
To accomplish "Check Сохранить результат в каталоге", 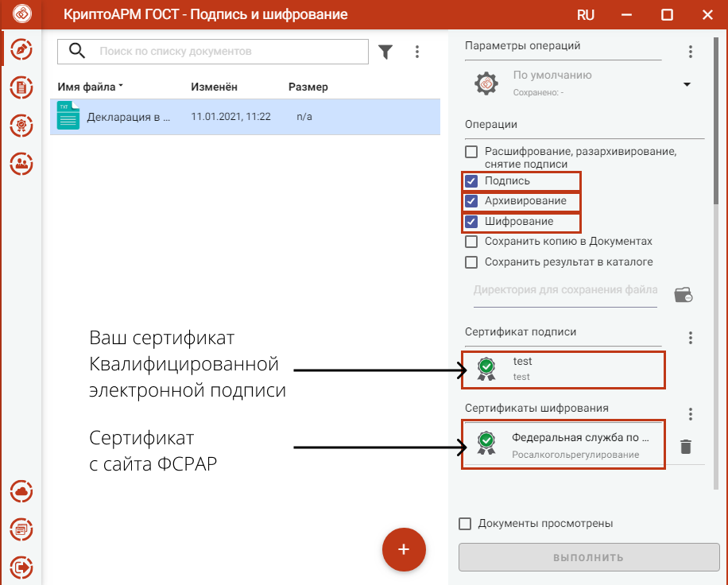I will tap(471, 262).
